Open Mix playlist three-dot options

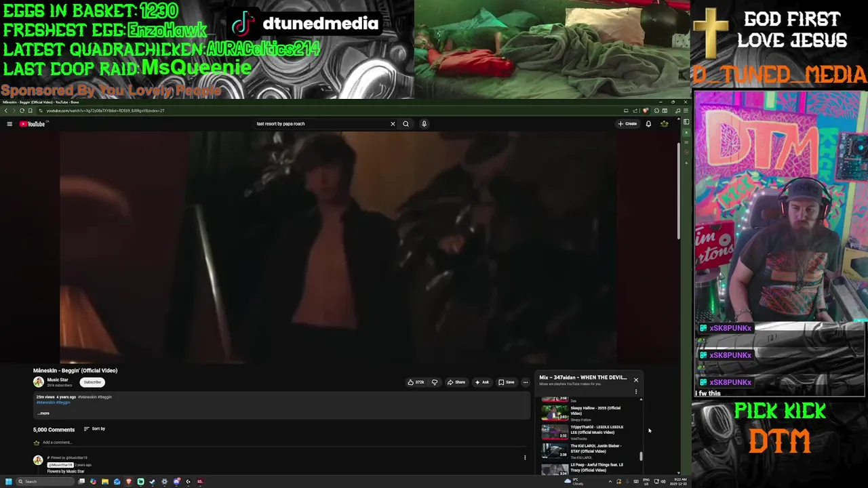pos(636,392)
